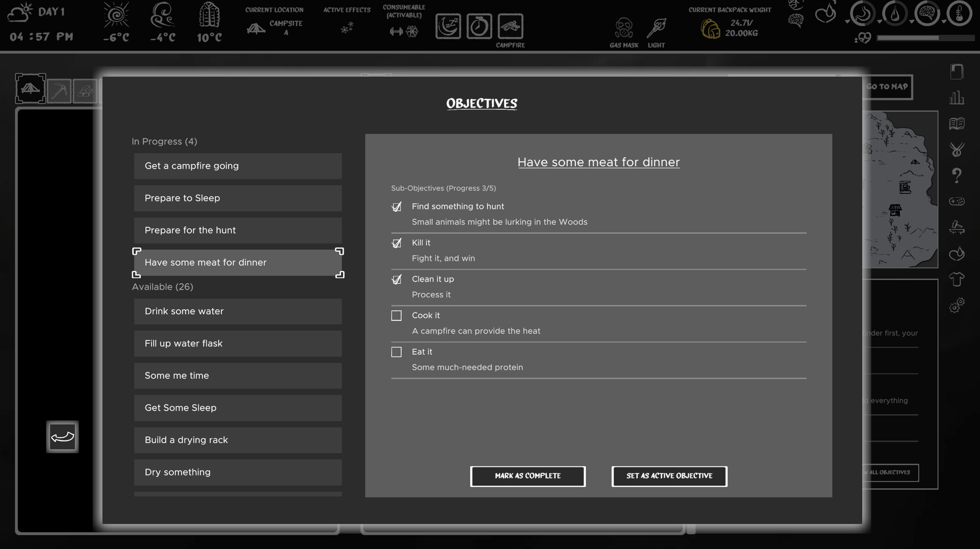Open the clothing shirt icon in sidebar

(957, 279)
